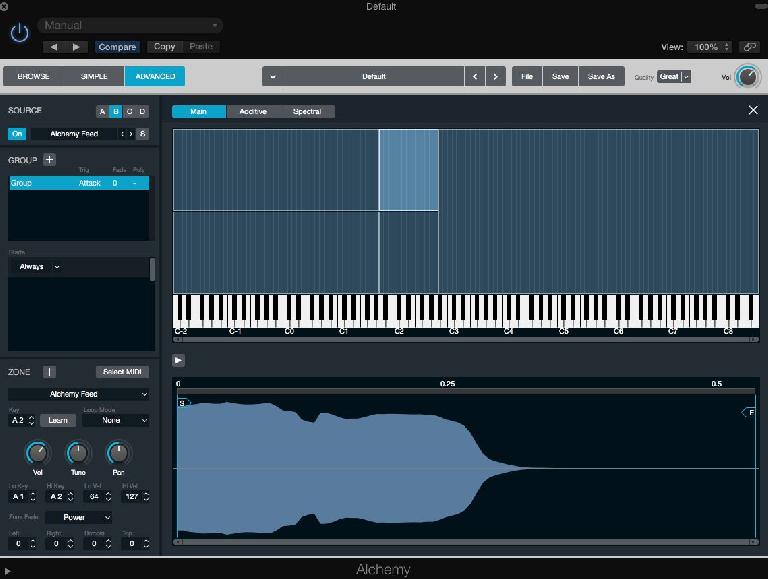768x579 pixels.
Task: Click the Save button
Action: 560,76
